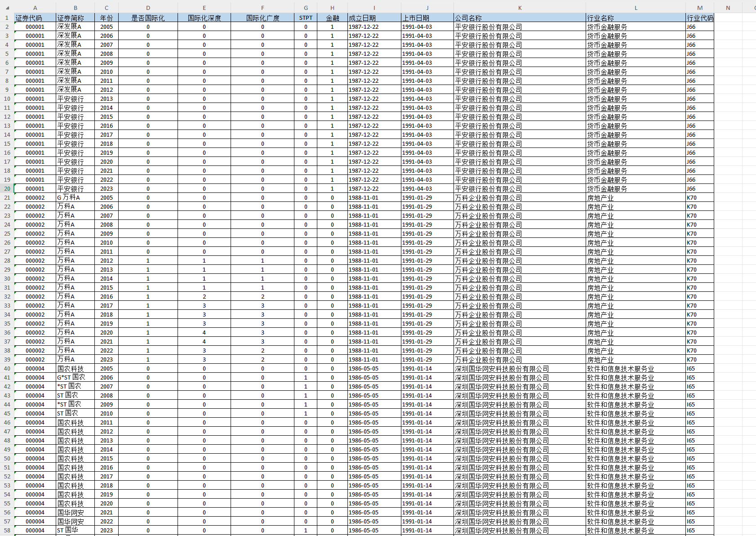Click the 行业名称 header cell
The height and width of the screenshot is (536, 756).
pyautogui.click(x=636, y=18)
